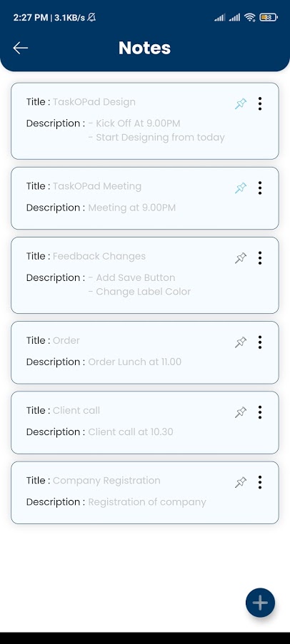
Task: Tap the back arrow in Notes header
Action: pos(20,48)
